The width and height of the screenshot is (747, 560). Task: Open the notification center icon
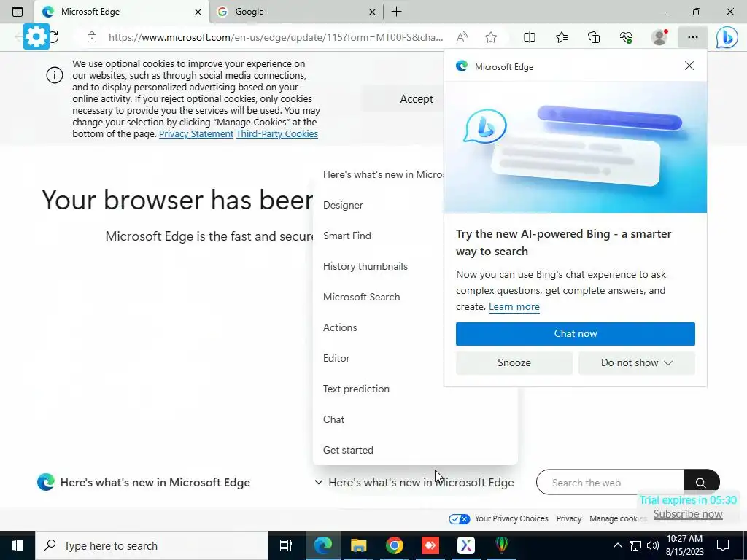(723, 545)
